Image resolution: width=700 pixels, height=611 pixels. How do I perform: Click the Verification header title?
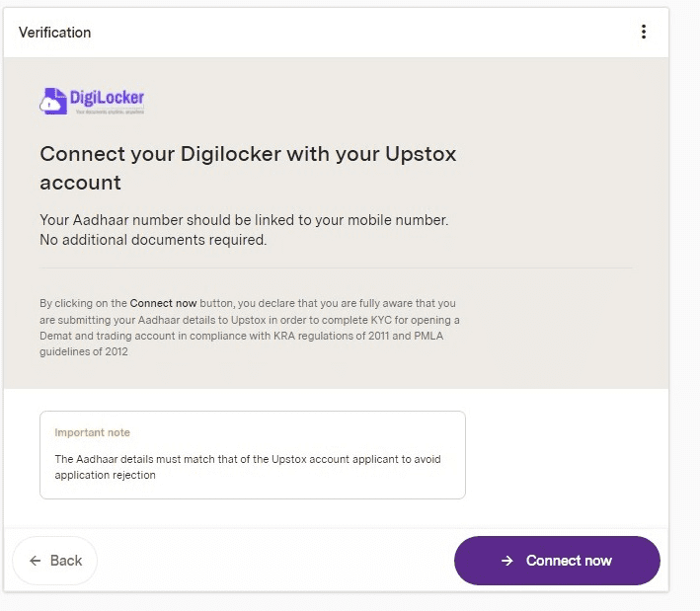[x=54, y=33]
